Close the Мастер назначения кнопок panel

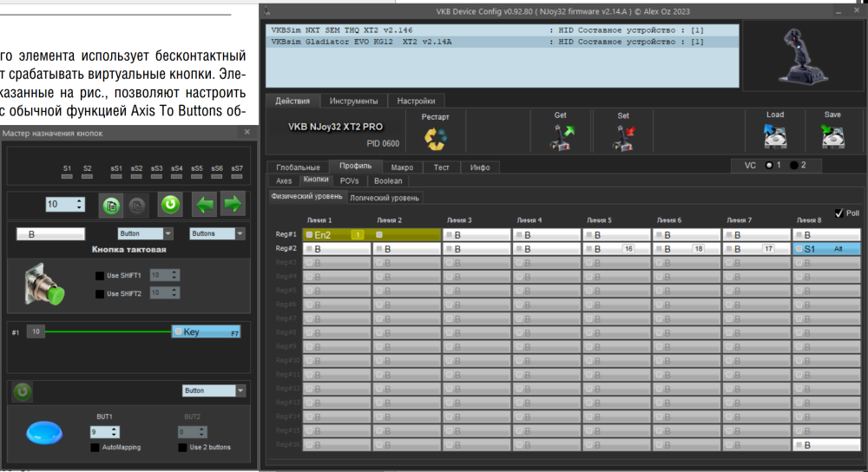247,132
